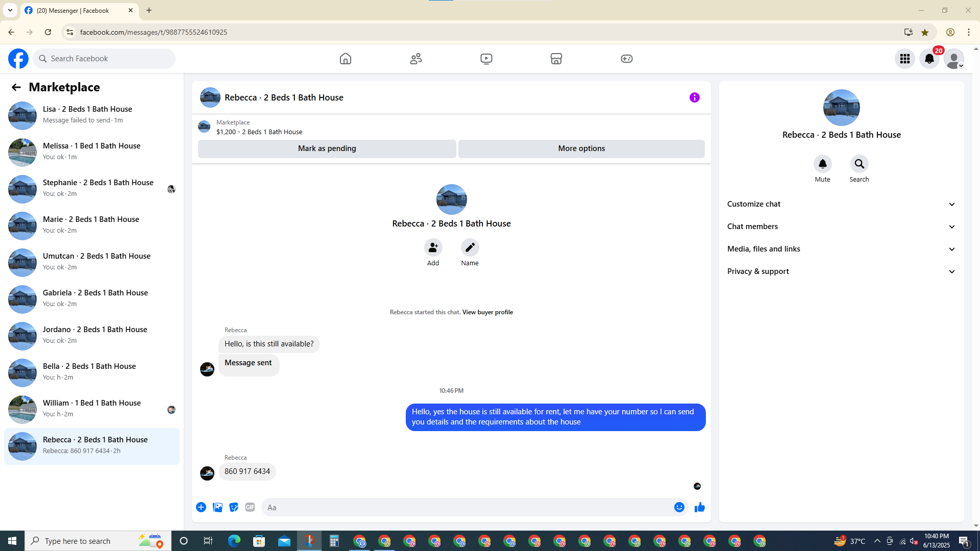The height and width of the screenshot is (551, 980).
Task: Open Gabriela · 2 Beds 1 Bath House chat
Action: click(x=92, y=298)
